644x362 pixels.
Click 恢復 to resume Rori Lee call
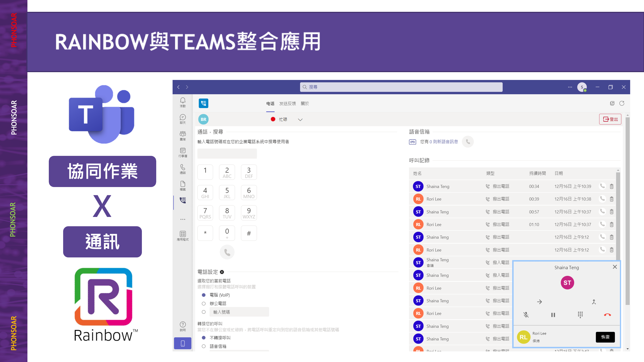coord(605,337)
